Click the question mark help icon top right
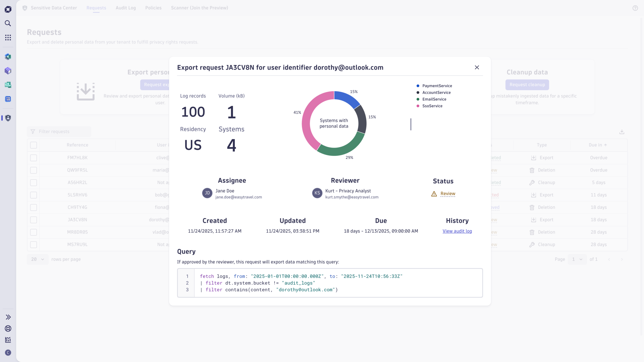The width and height of the screenshot is (644, 362). click(x=635, y=8)
